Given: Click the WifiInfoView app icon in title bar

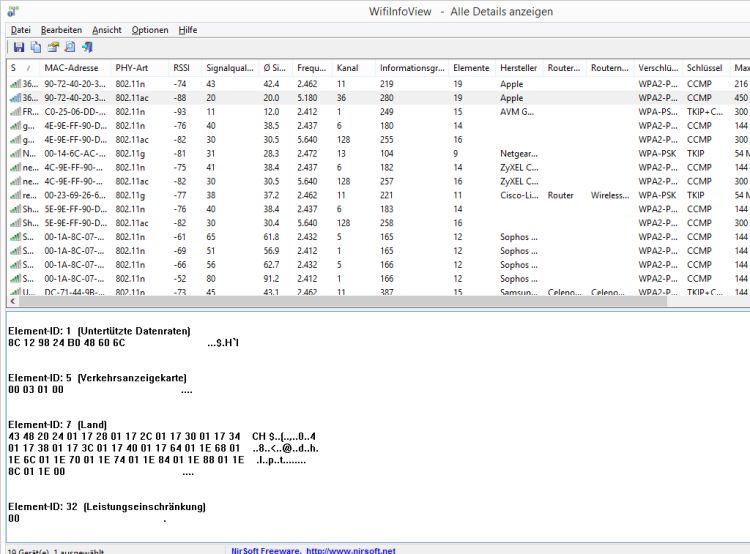Looking at the screenshot, I should tap(12, 10).
